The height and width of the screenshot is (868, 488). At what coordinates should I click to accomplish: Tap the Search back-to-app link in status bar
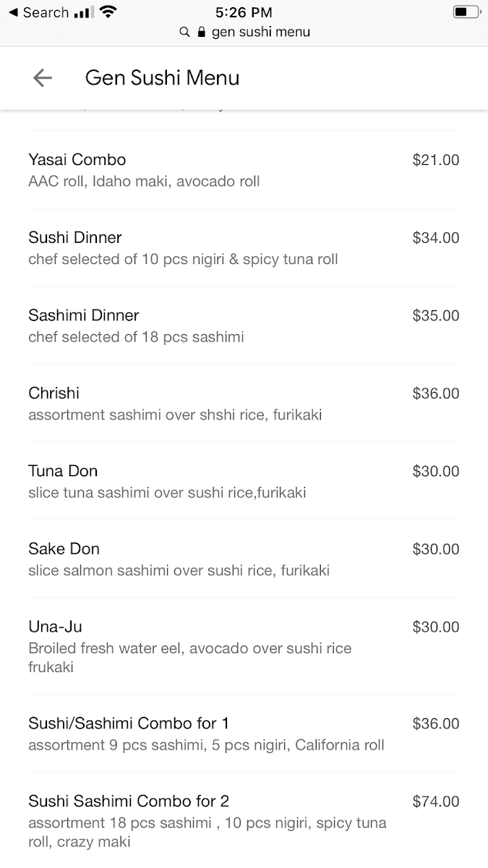click(38, 12)
